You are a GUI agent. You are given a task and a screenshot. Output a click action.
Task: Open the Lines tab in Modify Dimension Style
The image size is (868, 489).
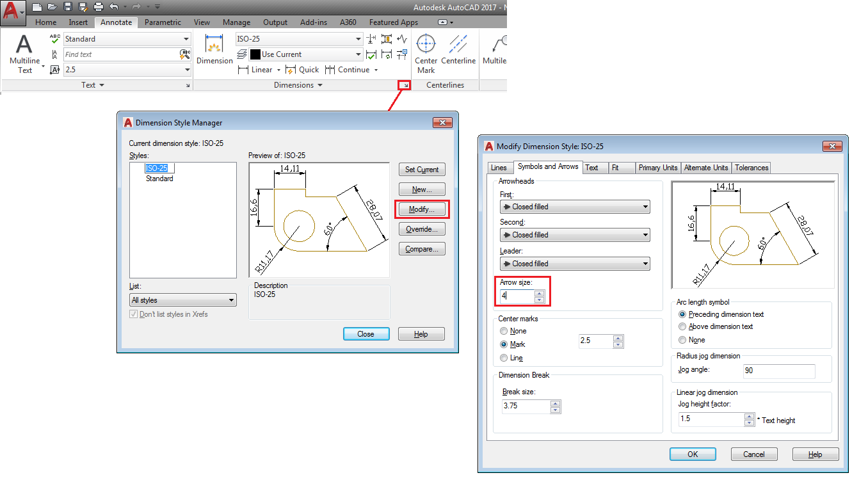499,168
